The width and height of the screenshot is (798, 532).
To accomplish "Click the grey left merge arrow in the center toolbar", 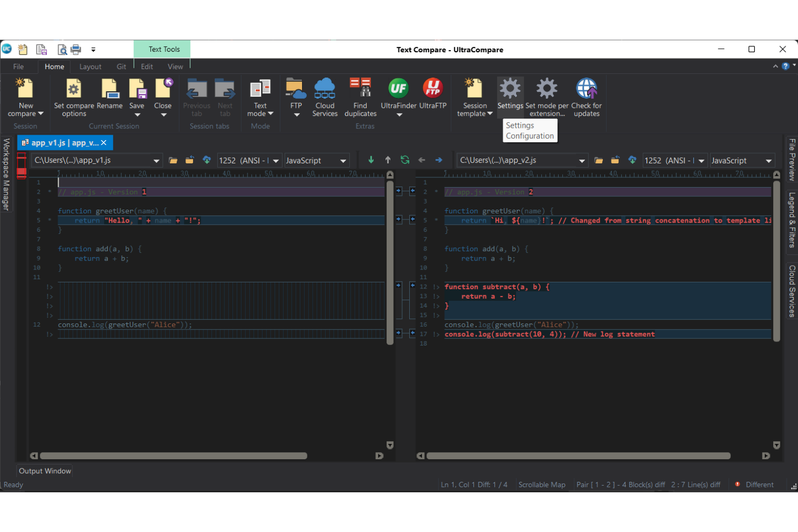I will [x=422, y=160].
